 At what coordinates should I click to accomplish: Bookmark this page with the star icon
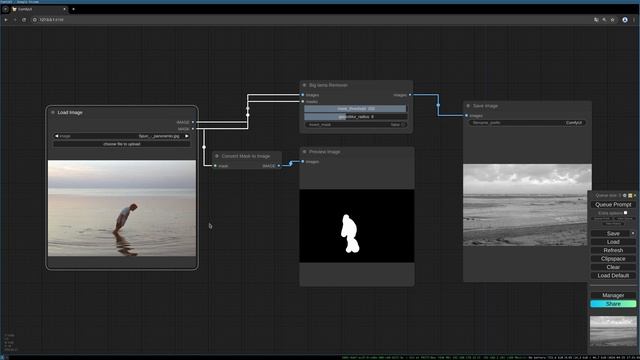(612, 20)
